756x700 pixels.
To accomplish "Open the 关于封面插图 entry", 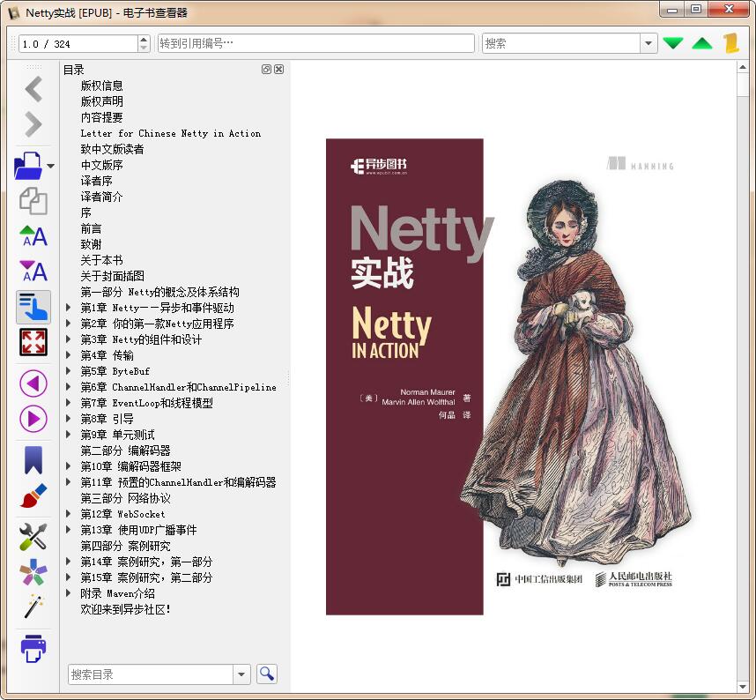I will pyautogui.click(x=112, y=275).
